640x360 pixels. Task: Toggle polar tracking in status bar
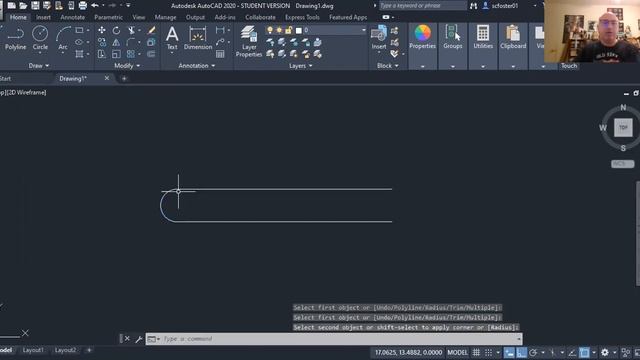(533, 352)
